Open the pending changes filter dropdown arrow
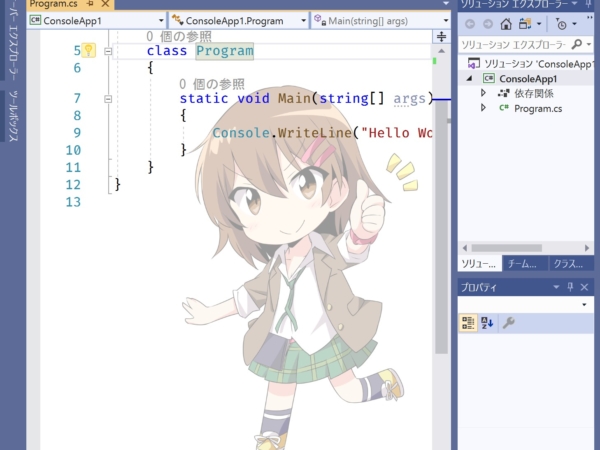The height and width of the screenshot is (450, 600). (x=575, y=24)
